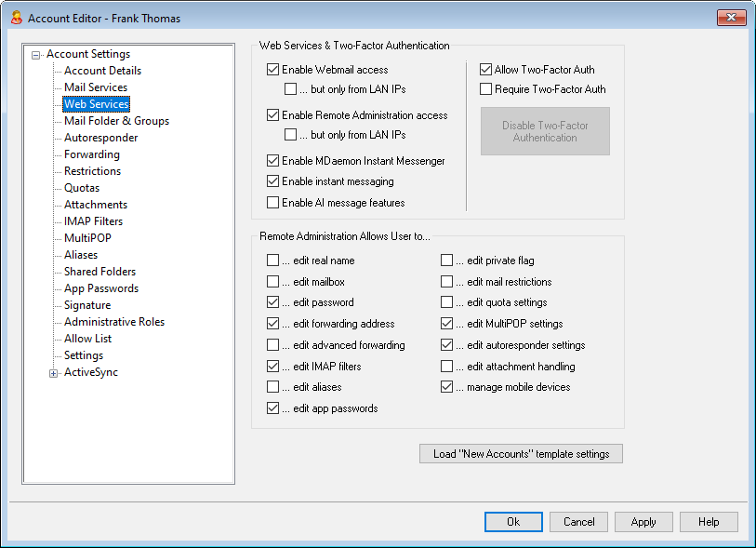Image resolution: width=756 pixels, height=548 pixels.
Task: Click the Apply button
Action: point(643,522)
